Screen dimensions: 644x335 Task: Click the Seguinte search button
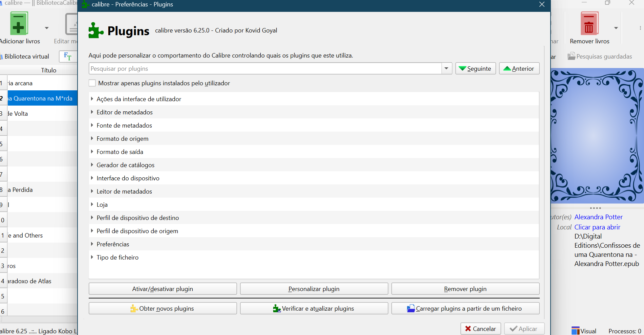pyautogui.click(x=475, y=69)
